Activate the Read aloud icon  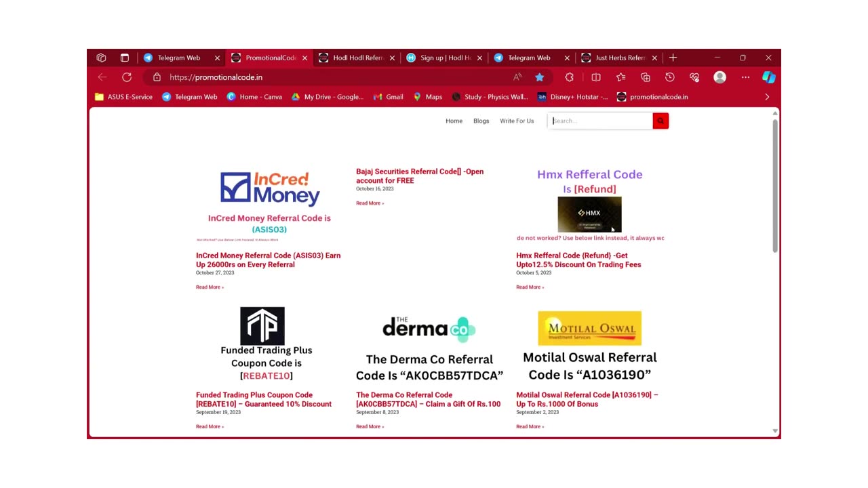517,77
